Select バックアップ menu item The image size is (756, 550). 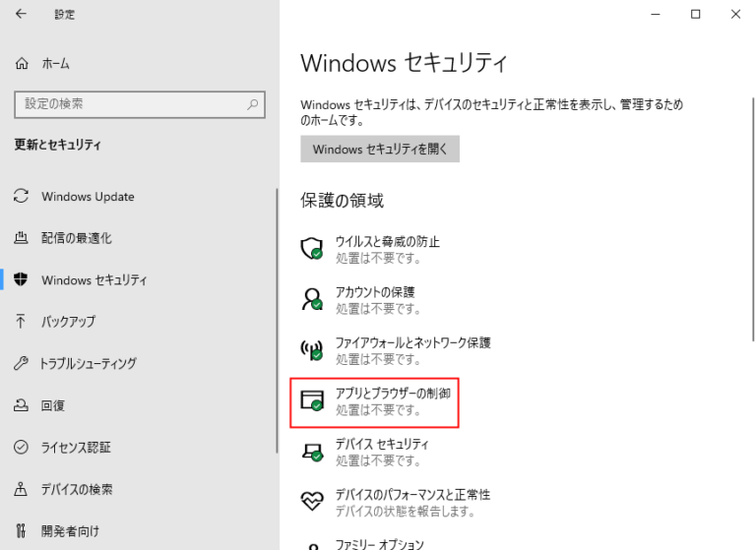click(69, 322)
